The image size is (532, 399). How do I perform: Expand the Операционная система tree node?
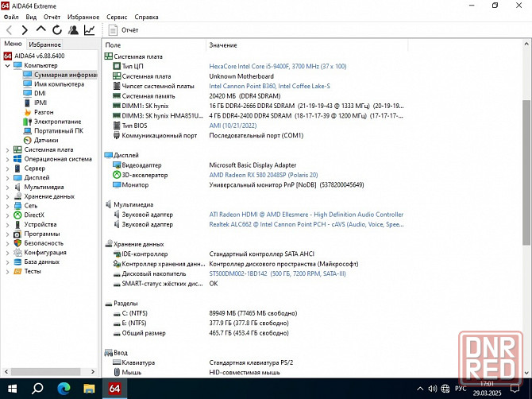pos(7,159)
